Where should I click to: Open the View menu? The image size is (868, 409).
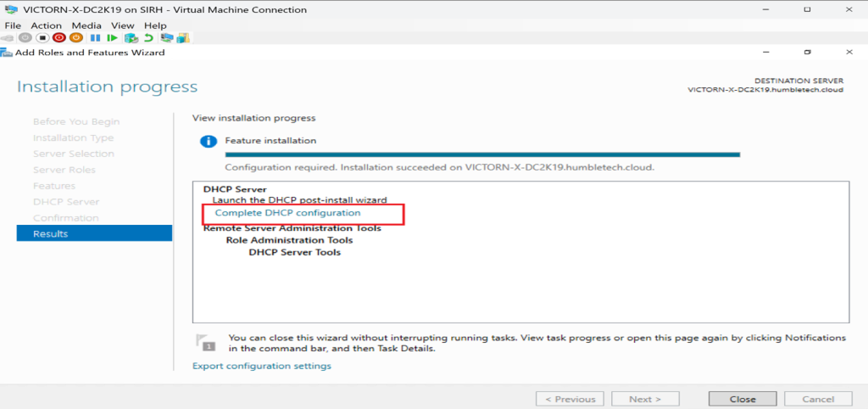click(x=123, y=25)
